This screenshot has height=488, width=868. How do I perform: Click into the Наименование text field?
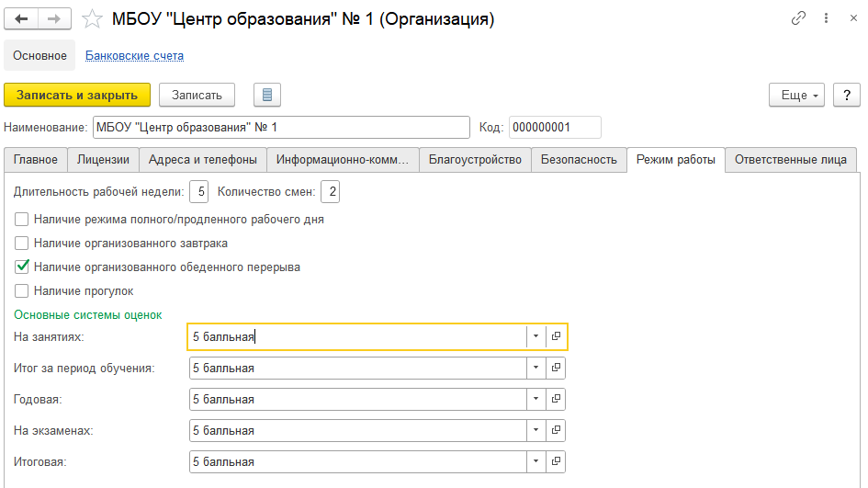click(280, 127)
